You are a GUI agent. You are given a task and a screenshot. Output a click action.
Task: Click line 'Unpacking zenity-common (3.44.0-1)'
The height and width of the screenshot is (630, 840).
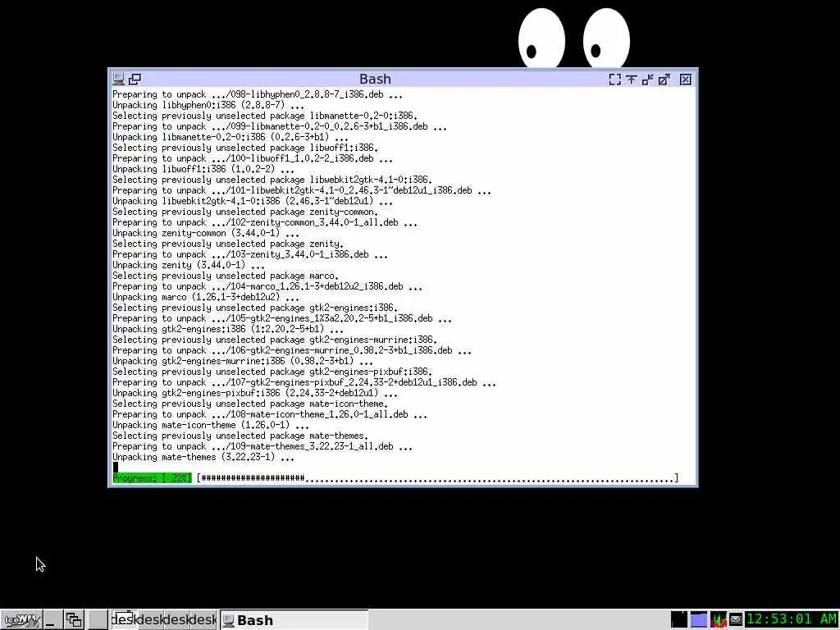click(x=206, y=233)
